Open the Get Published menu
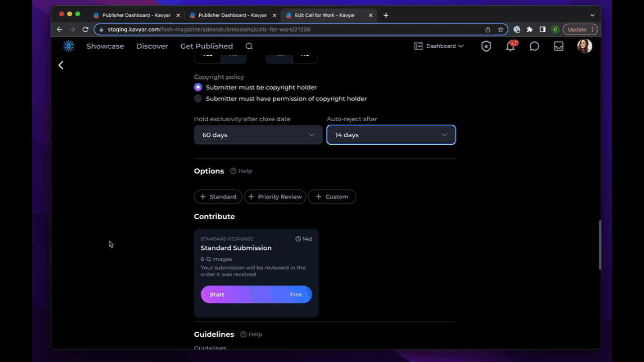644x362 pixels. pyautogui.click(x=207, y=46)
